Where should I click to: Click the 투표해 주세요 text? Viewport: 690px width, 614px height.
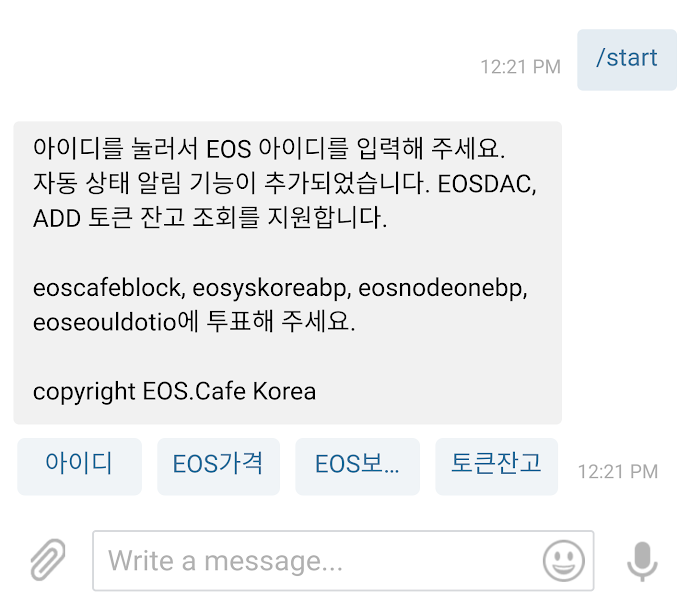coord(280,321)
